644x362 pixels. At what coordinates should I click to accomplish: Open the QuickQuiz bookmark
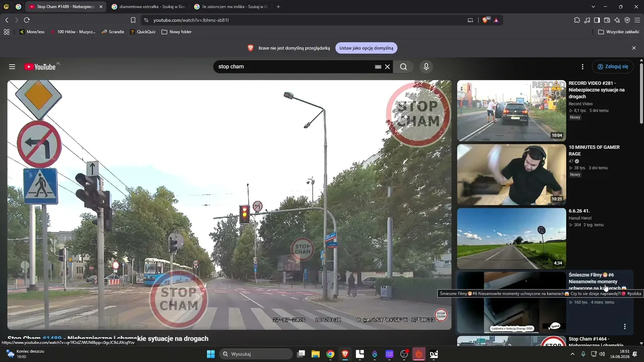143,32
